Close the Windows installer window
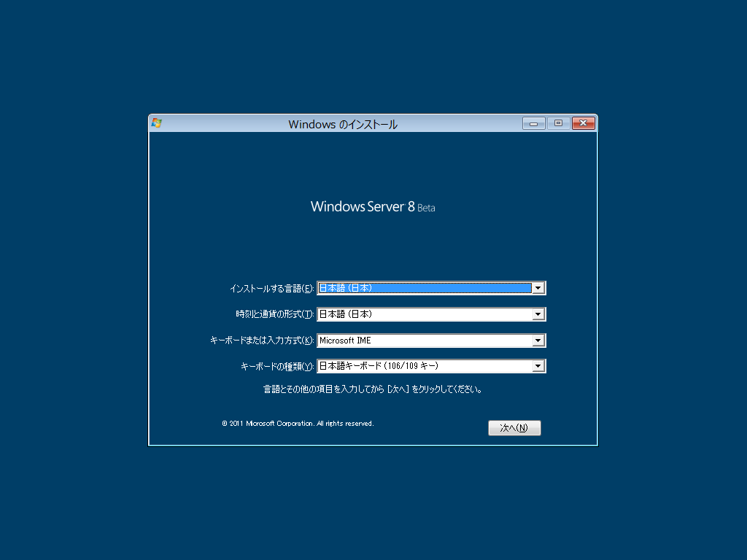 coord(583,123)
